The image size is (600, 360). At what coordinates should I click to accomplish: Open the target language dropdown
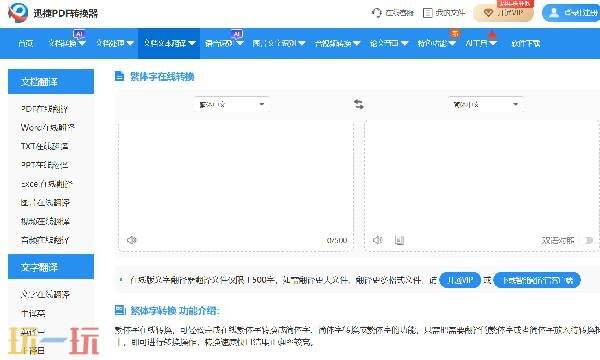485,104
